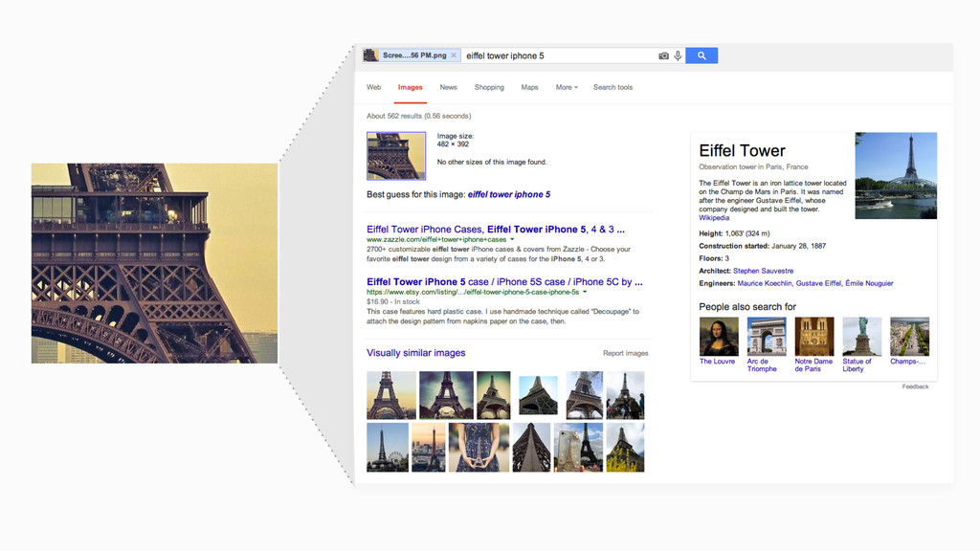The image size is (980, 551).
Task: Open third top-row similar Eiffel image
Action: click(x=493, y=395)
